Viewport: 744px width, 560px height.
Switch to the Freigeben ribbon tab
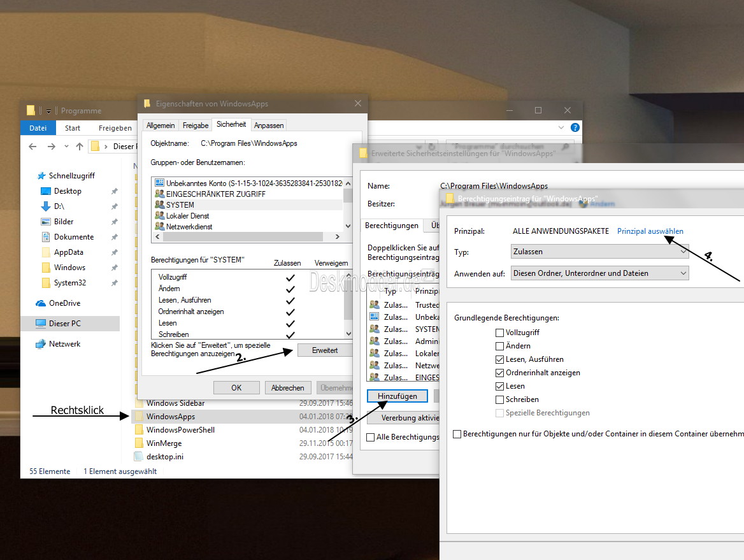[x=115, y=127]
